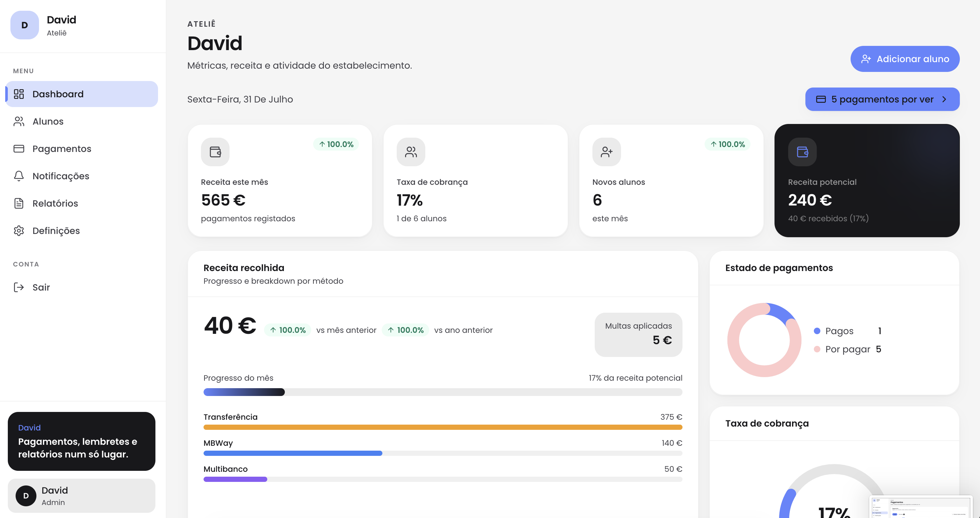The image size is (980, 518).
Task: Go to Alunos in the sidebar
Action: point(82,121)
